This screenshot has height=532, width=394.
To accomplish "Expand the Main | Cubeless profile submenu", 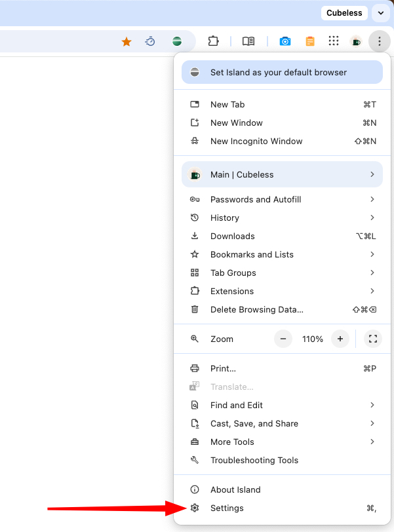I will click(x=282, y=174).
